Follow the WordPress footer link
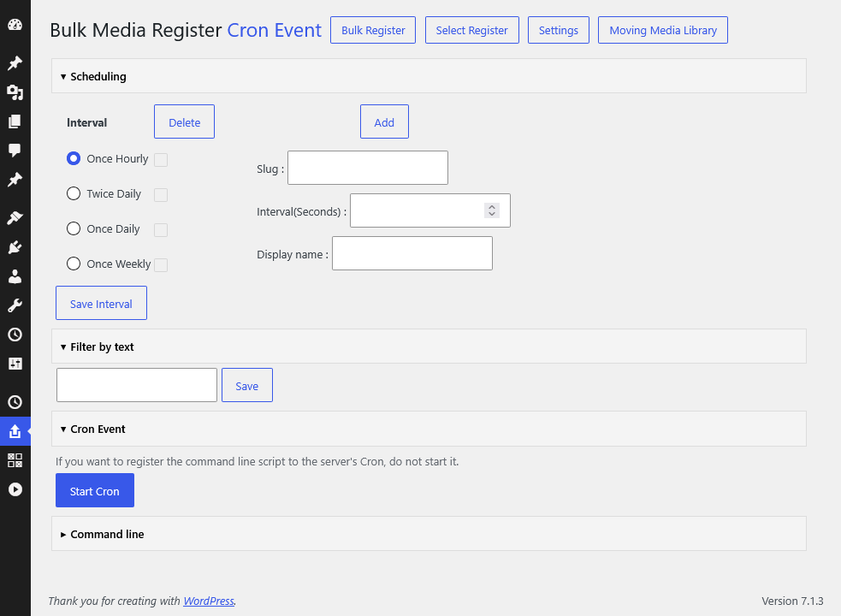The image size is (841, 616). click(209, 601)
